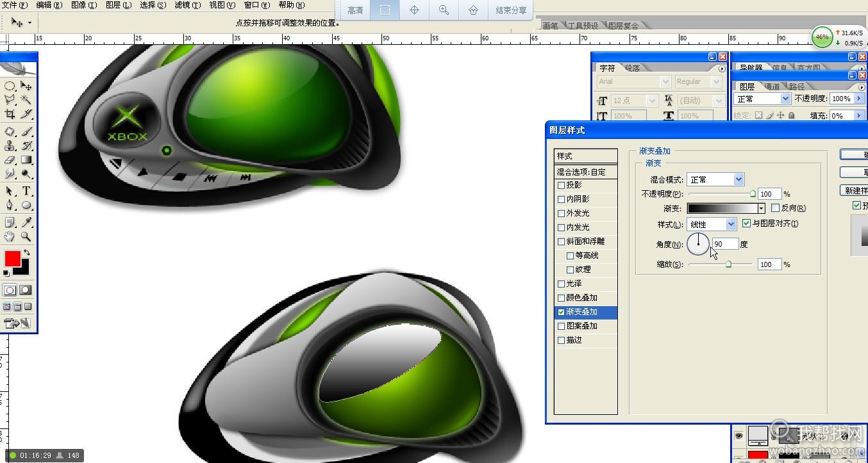The image size is (868, 463).
Task: Reset default foreground and background colors
Action: (x=6, y=273)
